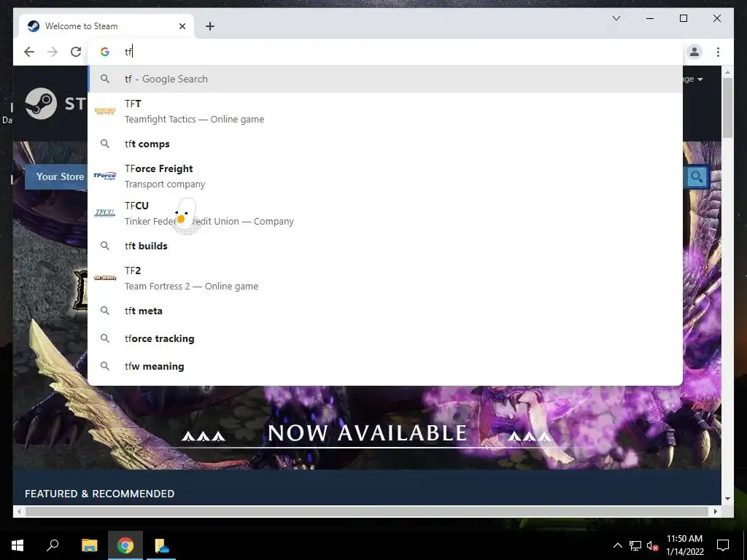Screen dimensions: 747x560
Task: Click the browser forward arrow
Action: tap(53, 52)
